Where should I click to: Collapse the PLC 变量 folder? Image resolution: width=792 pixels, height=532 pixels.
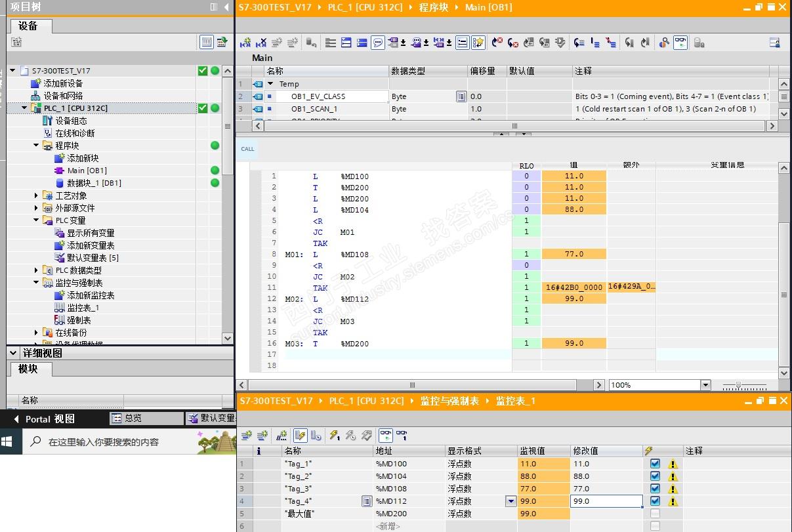[x=37, y=220]
